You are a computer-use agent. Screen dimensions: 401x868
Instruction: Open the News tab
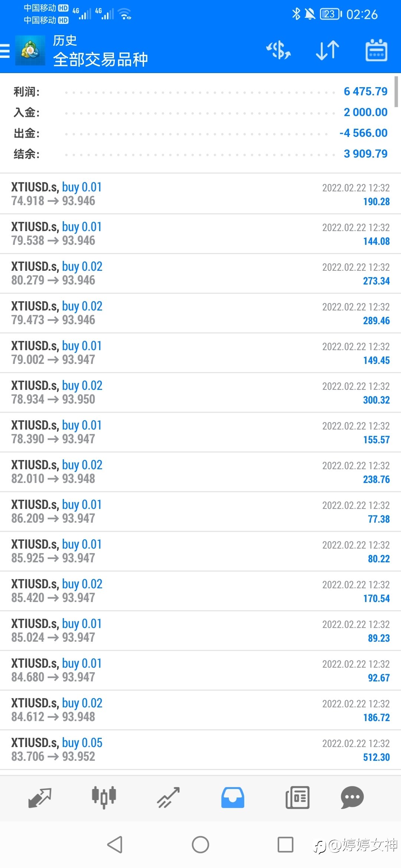coord(297,798)
